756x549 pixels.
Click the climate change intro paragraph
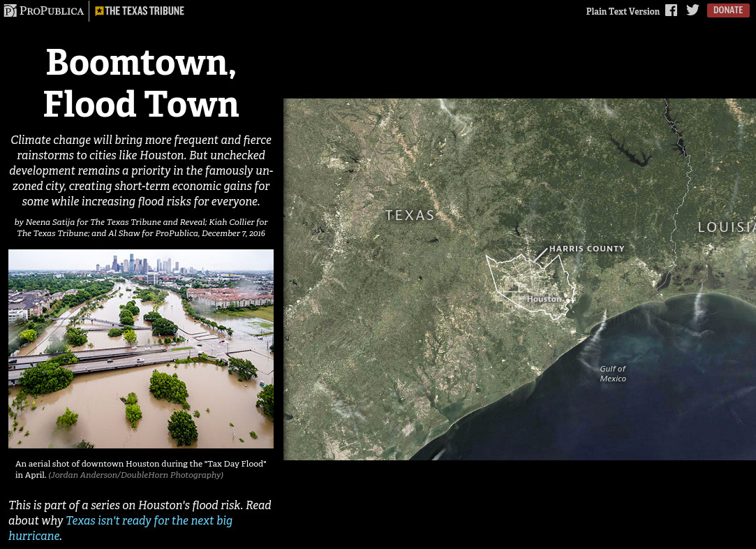(x=141, y=170)
